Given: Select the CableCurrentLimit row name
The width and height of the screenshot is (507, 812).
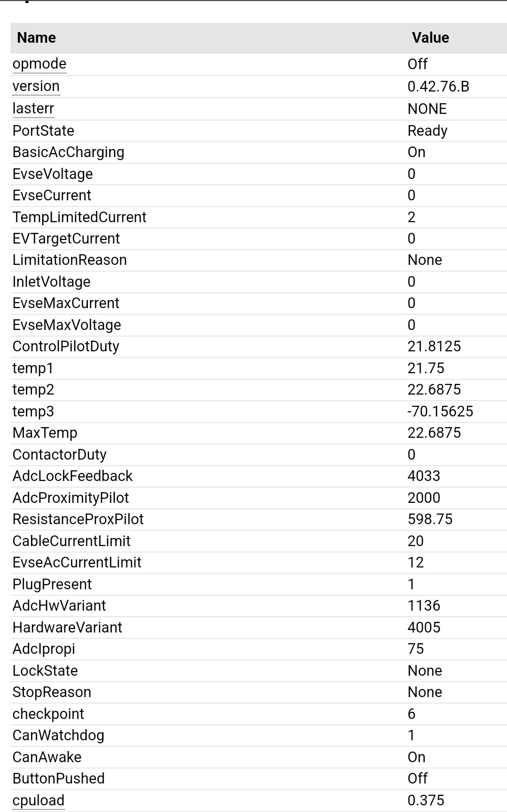Looking at the screenshot, I should pyautogui.click(x=72, y=541).
